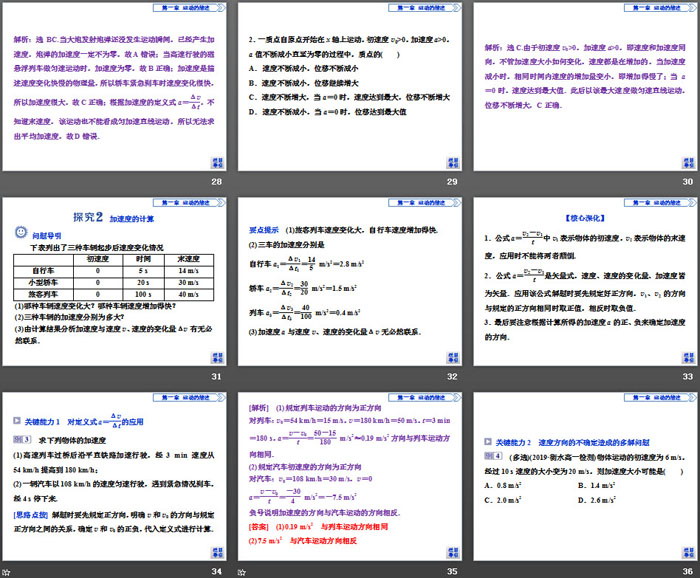Screen dimensions: 700x578
Task: Select slide 29 thumbnail with question 2
Action: click(350, 87)
